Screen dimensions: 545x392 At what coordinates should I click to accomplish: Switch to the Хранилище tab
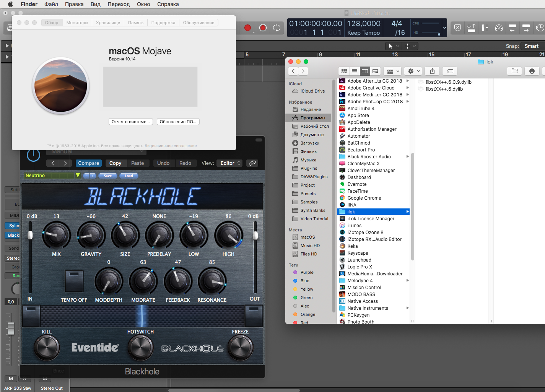pos(108,23)
